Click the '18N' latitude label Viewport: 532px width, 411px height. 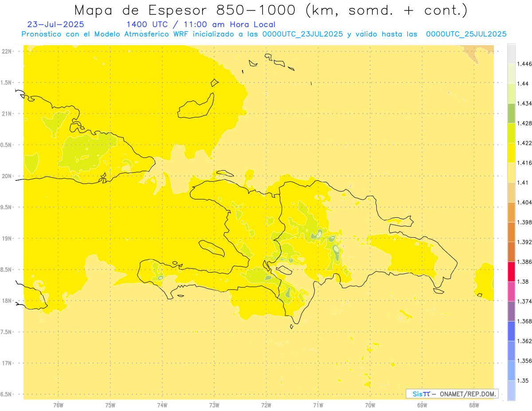point(7,301)
